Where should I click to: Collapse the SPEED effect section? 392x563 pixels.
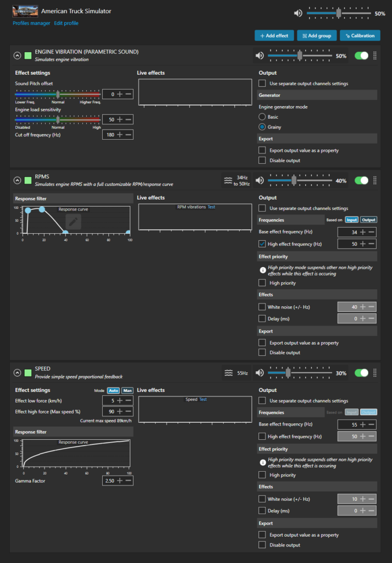pos(17,373)
